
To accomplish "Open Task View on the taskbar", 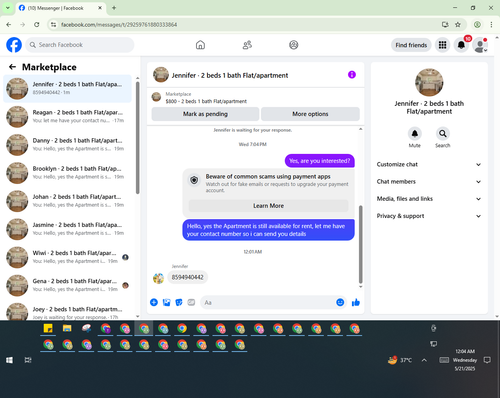I will (x=28, y=360).
